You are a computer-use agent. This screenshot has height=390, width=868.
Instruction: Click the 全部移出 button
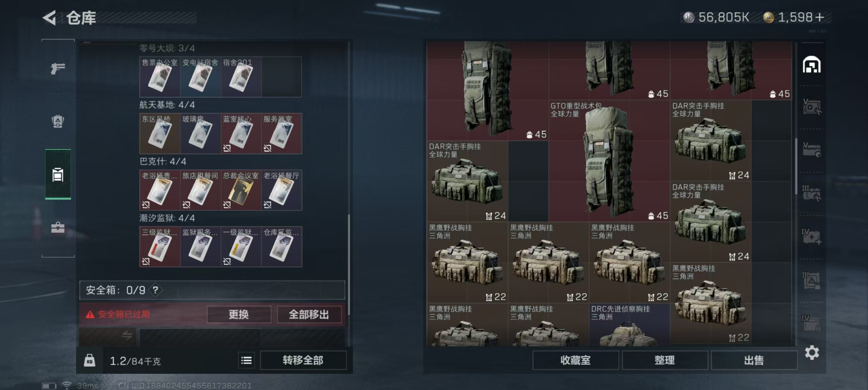(x=309, y=315)
